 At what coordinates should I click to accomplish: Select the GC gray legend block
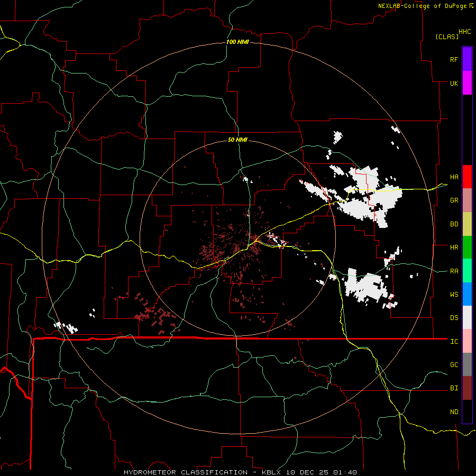(x=467, y=364)
